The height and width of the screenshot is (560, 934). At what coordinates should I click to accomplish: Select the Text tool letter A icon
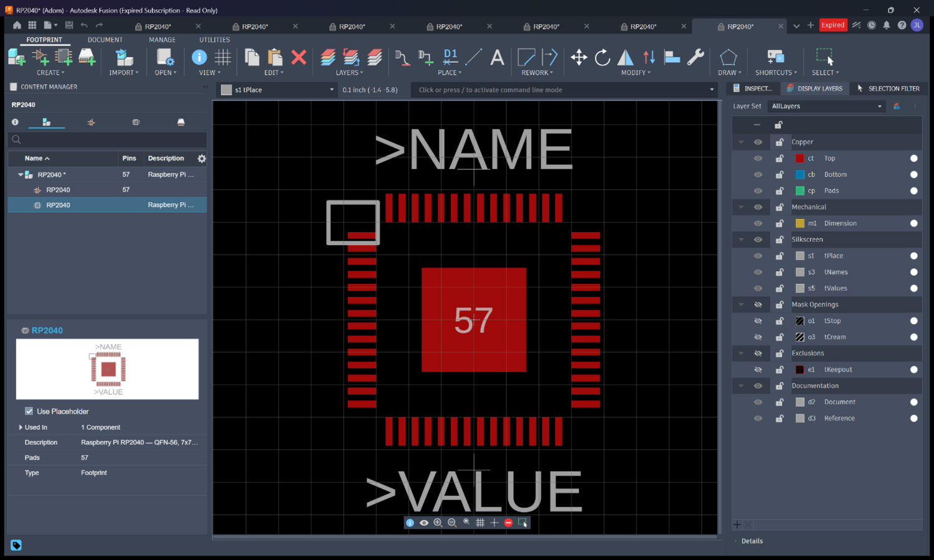497,57
